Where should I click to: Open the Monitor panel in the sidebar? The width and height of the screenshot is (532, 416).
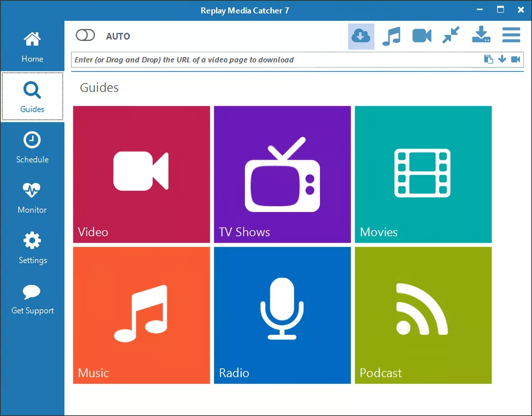(32, 197)
